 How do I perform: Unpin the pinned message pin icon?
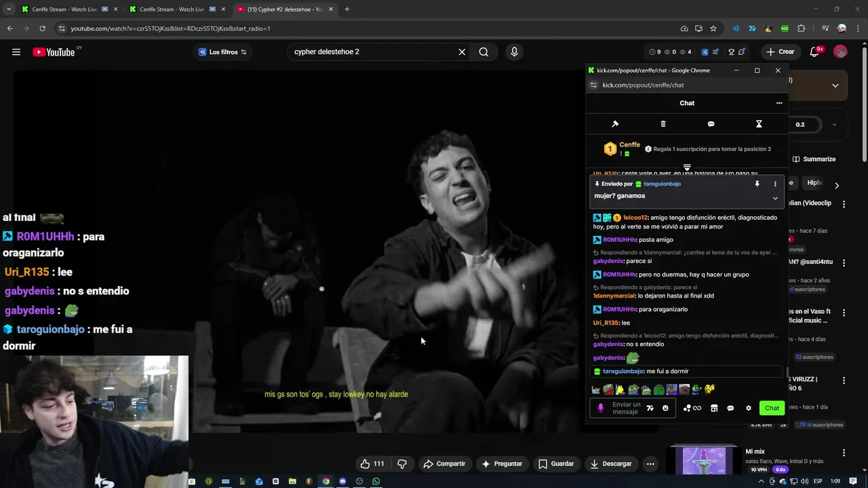(757, 184)
